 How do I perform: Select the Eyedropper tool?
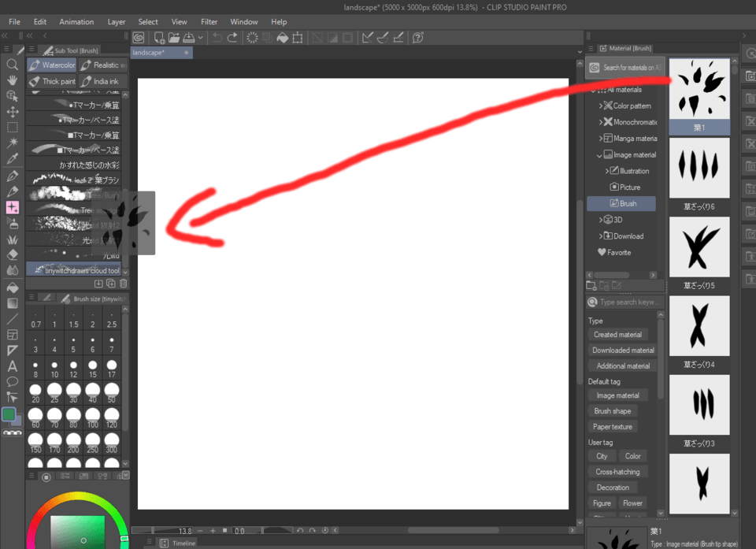[x=13, y=159]
